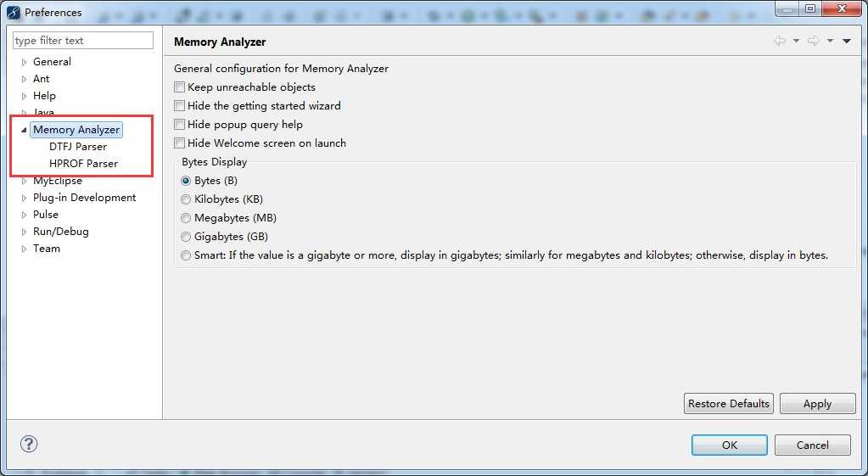Check Hide Welcome screen on launch
This screenshot has width=868, height=476.
click(179, 143)
